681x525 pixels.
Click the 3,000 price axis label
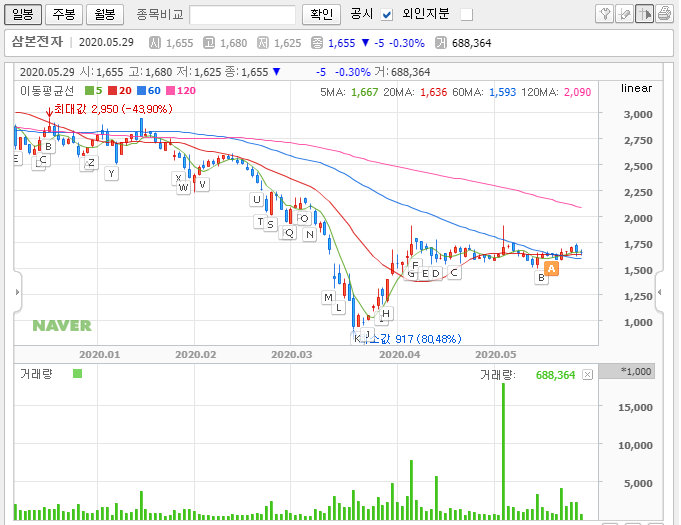[638, 115]
